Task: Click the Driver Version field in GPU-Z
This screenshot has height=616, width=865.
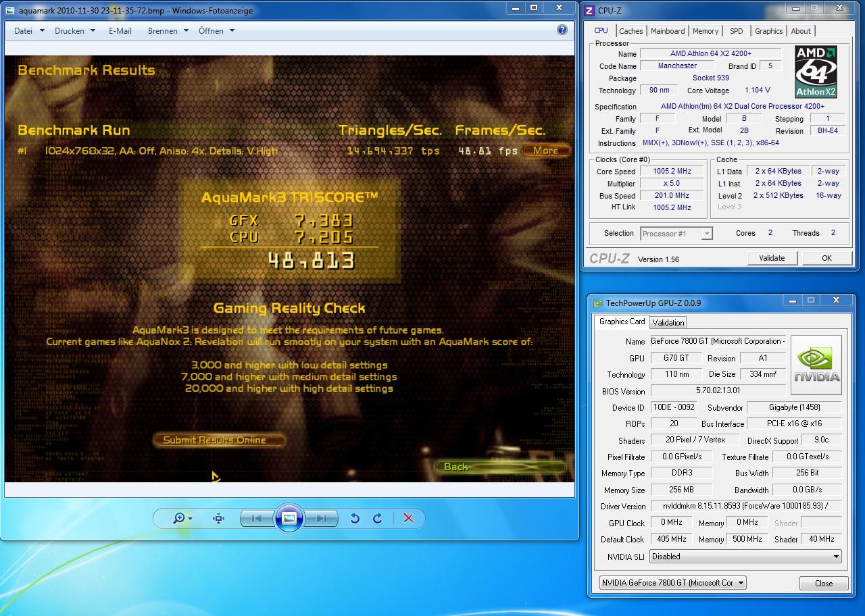Action: click(x=745, y=506)
